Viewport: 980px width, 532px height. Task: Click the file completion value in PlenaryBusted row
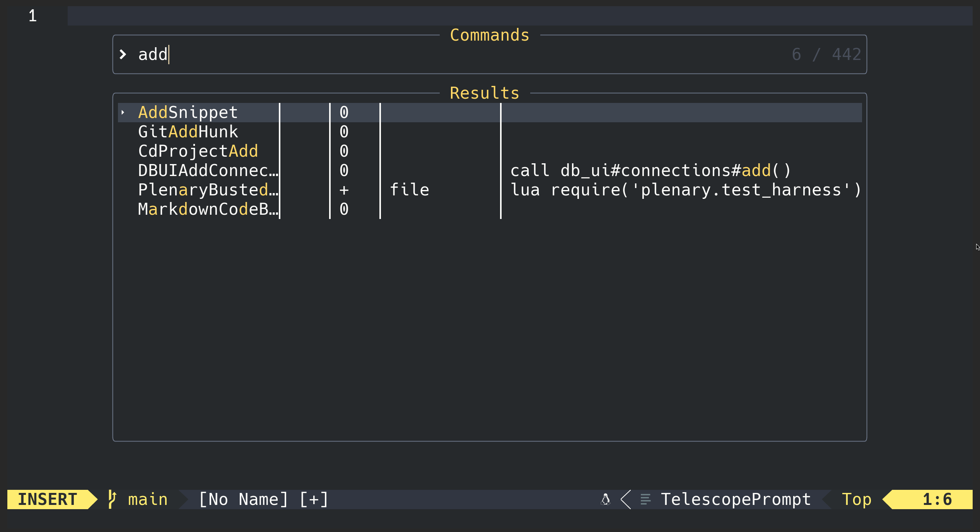[410, 190]
